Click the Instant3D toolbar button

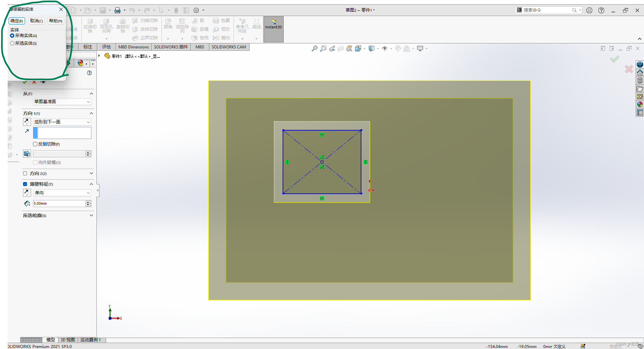(273, 29)
